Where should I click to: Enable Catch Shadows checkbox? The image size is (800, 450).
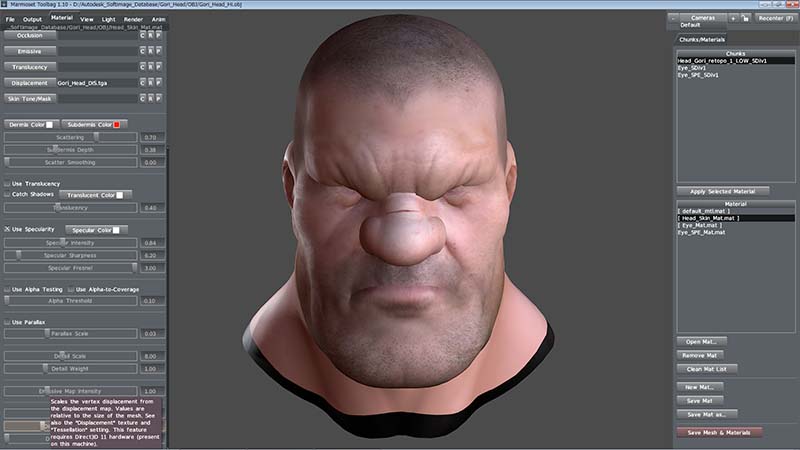(7, 194)
